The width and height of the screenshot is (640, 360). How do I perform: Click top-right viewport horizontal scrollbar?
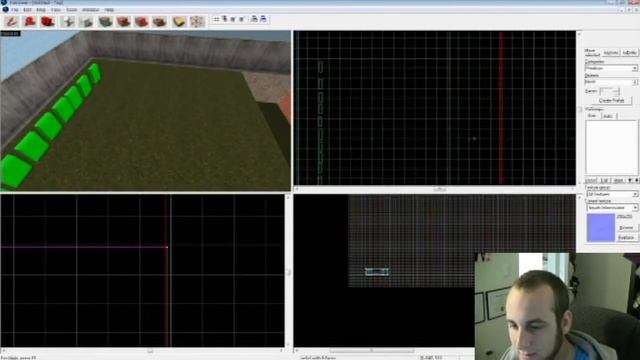(x=435, y=189)
